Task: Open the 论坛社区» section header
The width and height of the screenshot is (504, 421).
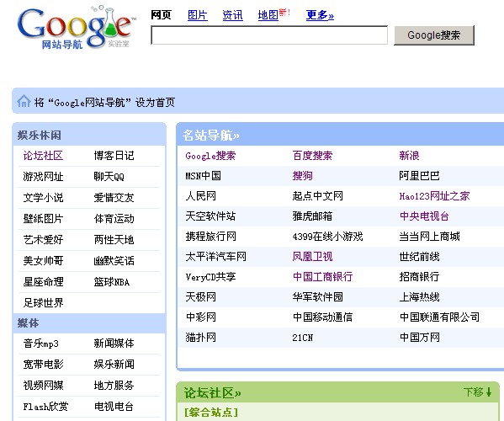Action: (x=212, y=393)
